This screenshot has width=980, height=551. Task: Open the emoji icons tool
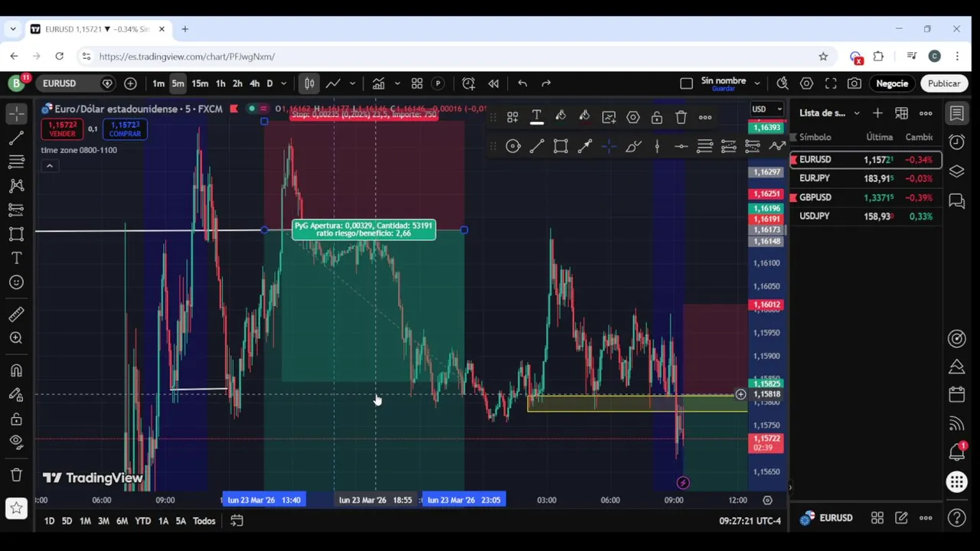point(16,282)
